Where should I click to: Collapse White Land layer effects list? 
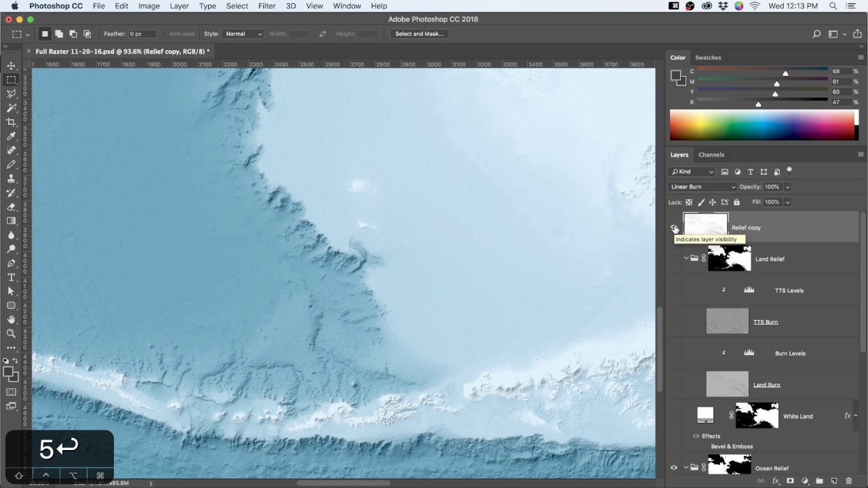[855, 416]
